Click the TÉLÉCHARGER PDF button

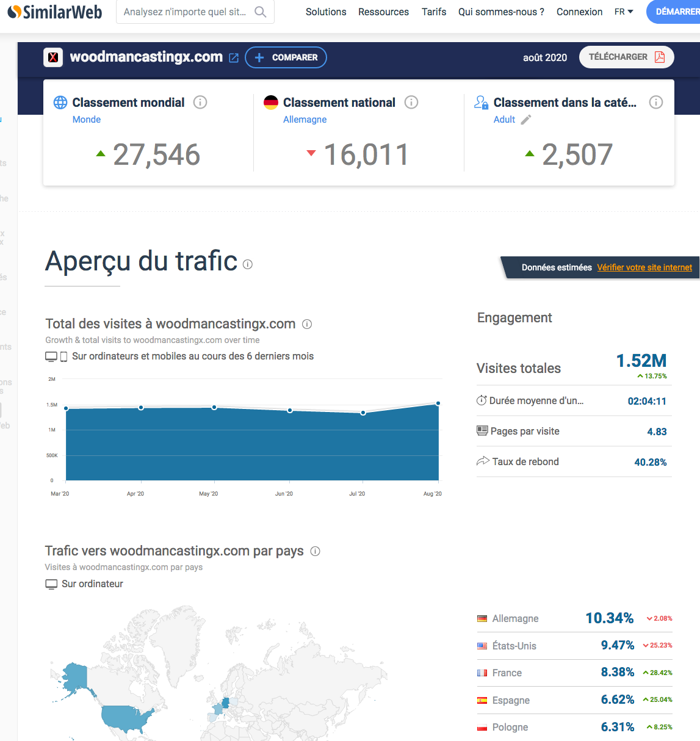click(626, 57)
